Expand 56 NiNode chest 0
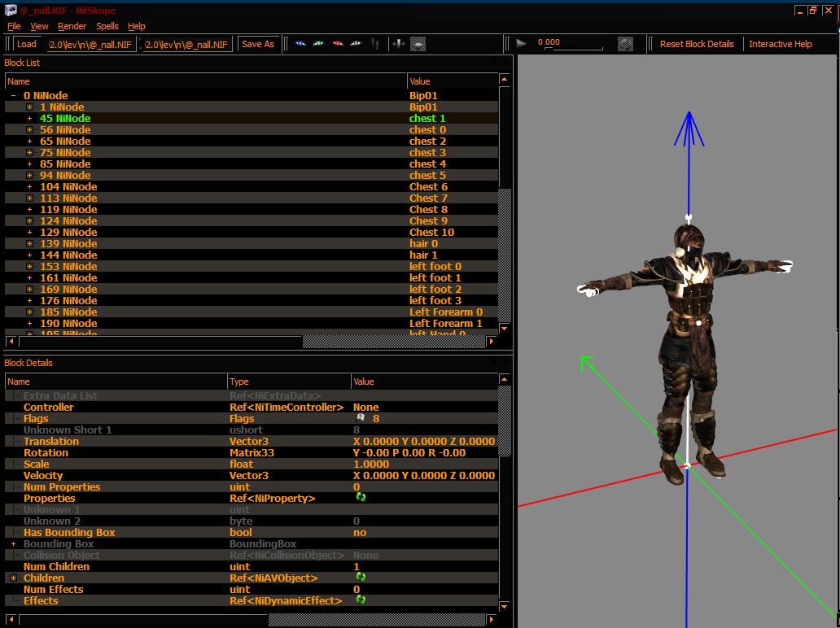Viewport: 840px width, 628px height. [x=29, y=130]
